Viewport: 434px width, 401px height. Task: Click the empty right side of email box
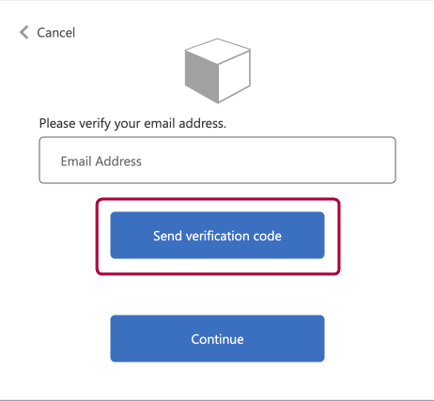pyautogui.click(x=300, y=160)
